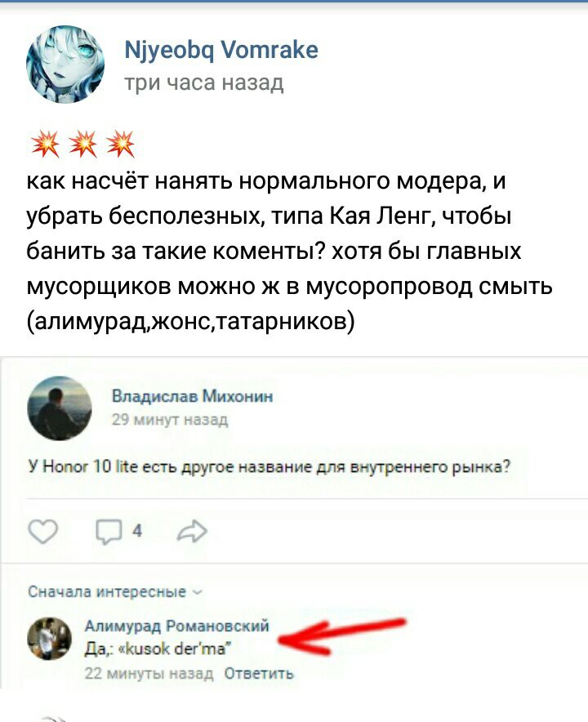Visit the profile of Владислав Михонин
Screen dimensions: 588x722
(192, 396)
